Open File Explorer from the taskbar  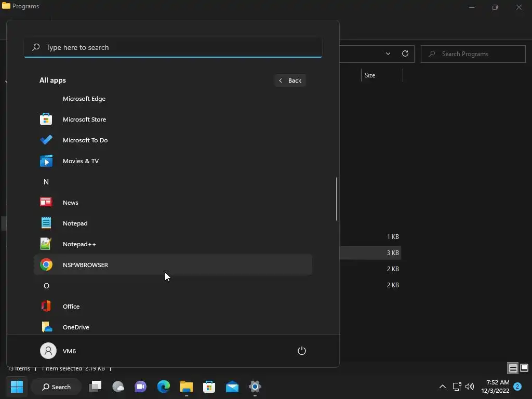point(187,387)
